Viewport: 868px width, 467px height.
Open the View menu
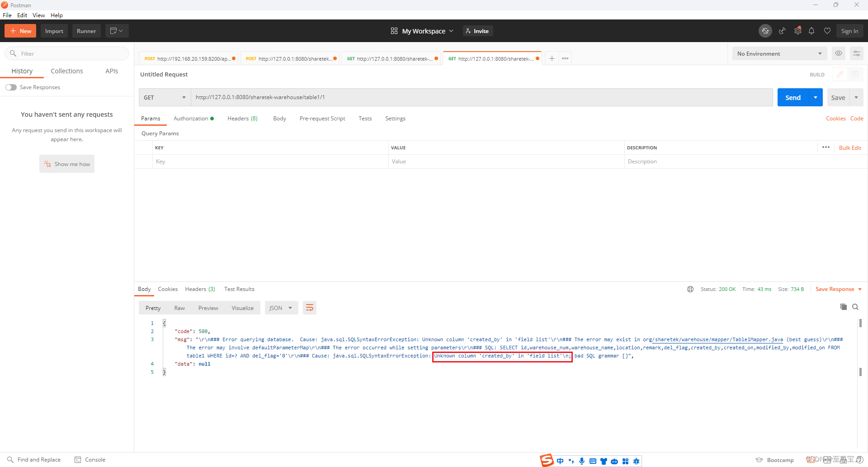point(39,15)
